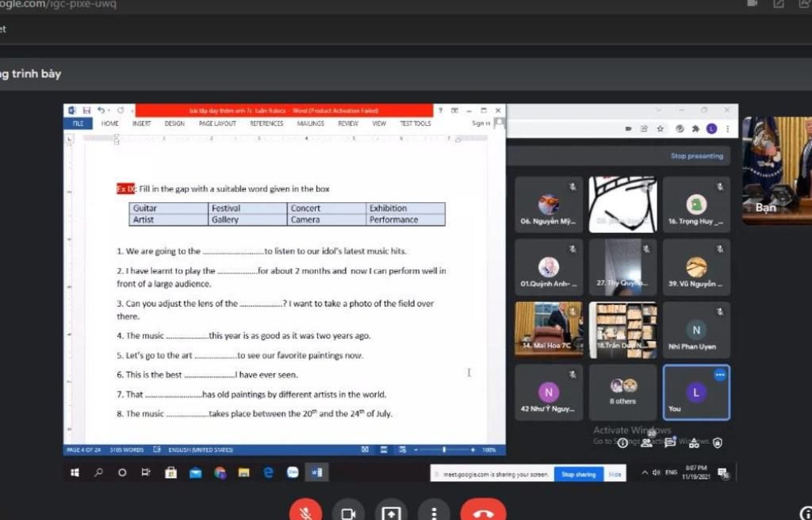
Task: Open Ribbon Display Options in Word title bar
Action: tap(454, 110)
